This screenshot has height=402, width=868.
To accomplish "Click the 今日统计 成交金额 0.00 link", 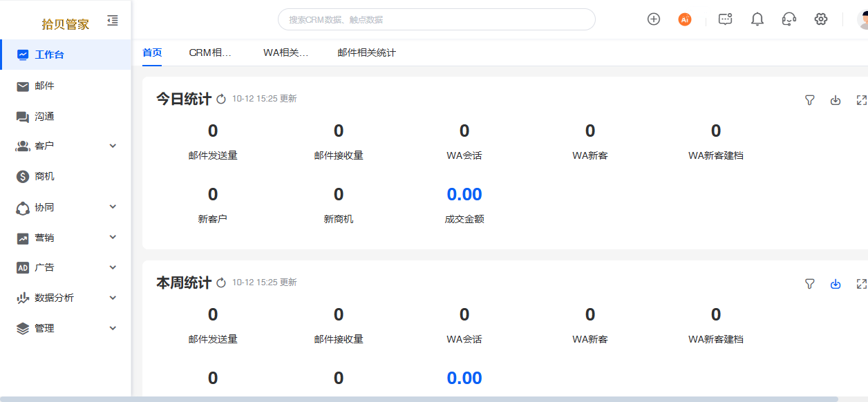I will pyautogui.click(x=464, y=194).
